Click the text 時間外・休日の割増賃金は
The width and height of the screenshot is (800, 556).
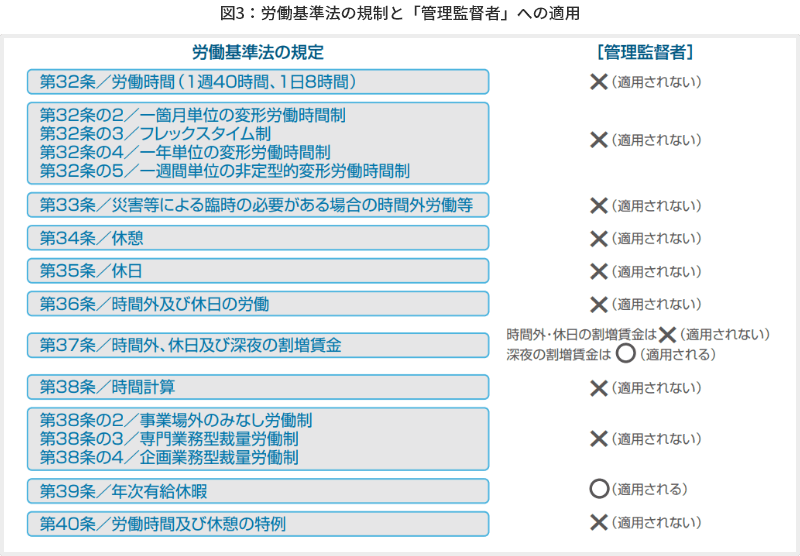(581, 335)
